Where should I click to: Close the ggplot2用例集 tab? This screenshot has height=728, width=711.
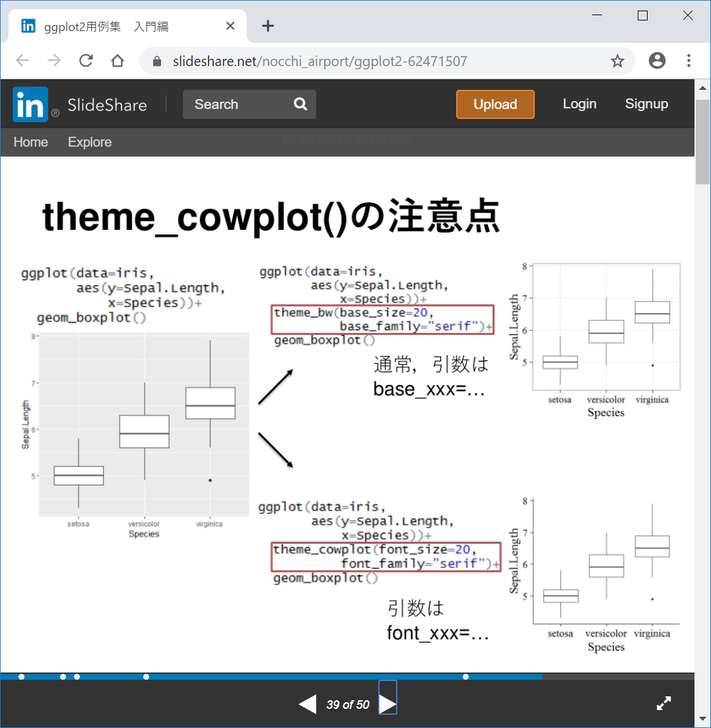[x=230, y=26]
